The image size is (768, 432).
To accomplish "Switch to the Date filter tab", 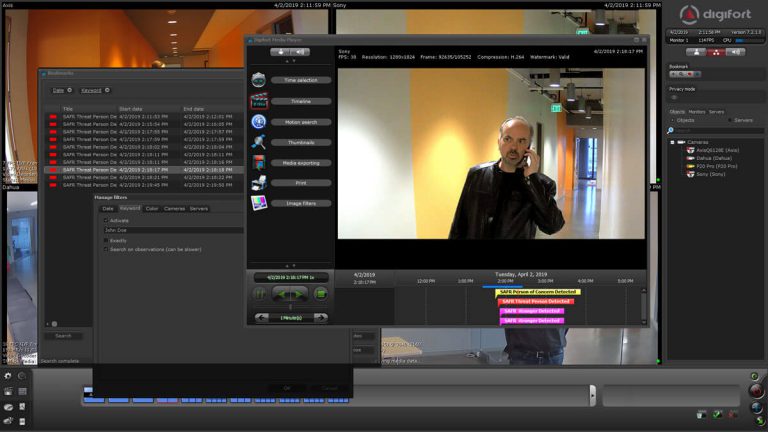I will pyautogui.click(x=107, y=209).
